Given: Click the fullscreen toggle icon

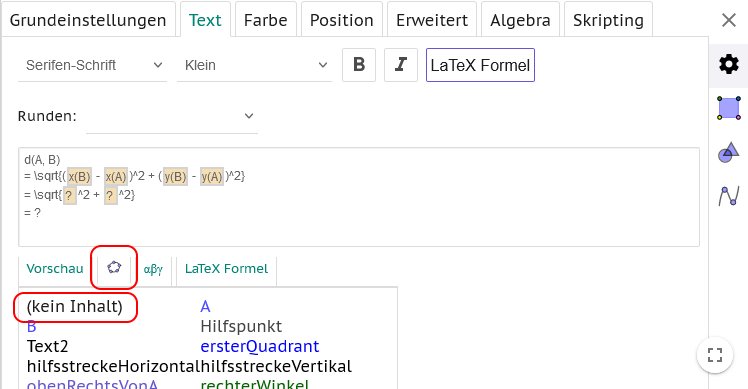Looking at the screenshot, I should pos(715,355).
